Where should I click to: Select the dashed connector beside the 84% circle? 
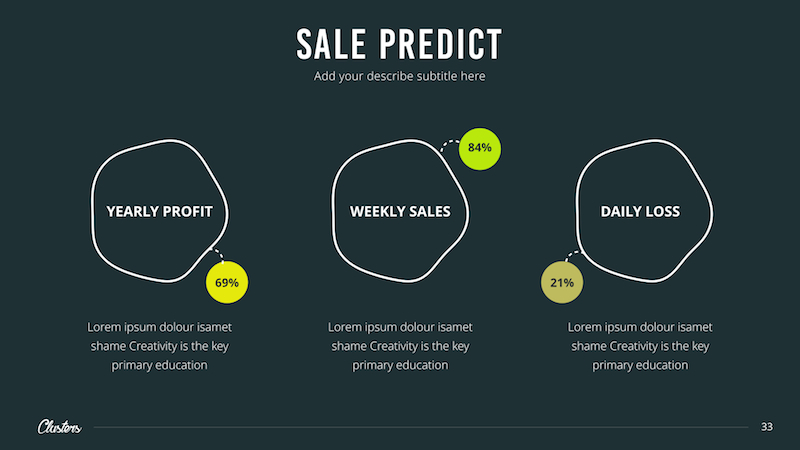(x=448, y=144)
